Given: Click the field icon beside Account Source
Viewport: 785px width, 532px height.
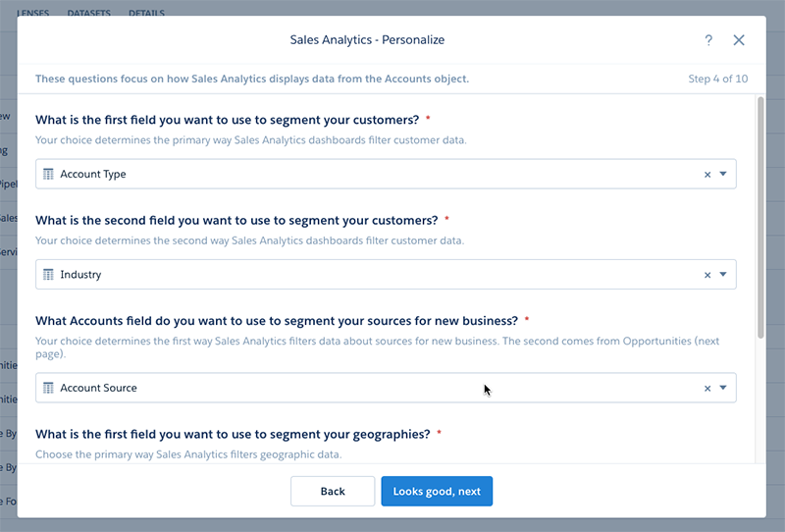Looking at the screenshot, I should point(48,388).
